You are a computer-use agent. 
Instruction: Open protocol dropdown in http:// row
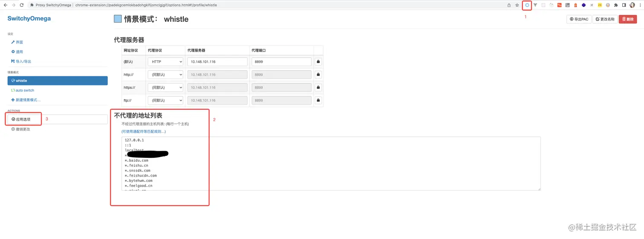(165, 74)
